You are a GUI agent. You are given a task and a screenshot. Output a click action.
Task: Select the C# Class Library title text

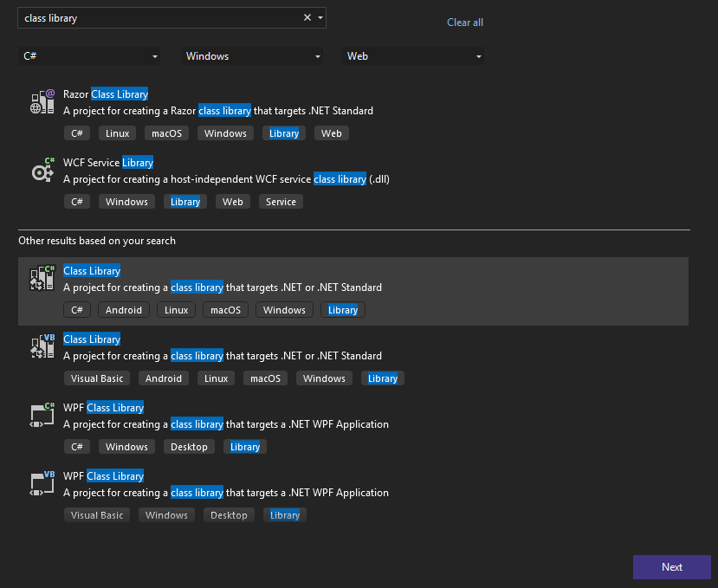click(x=92, y=271)
